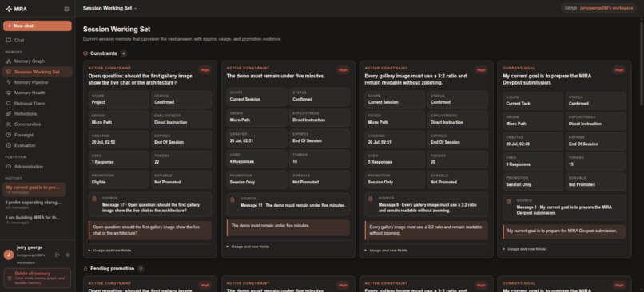The height and width of the screenshot is (292, 644).
Task: Collapse the sidebar with panel icon
Action: (66, 9)
